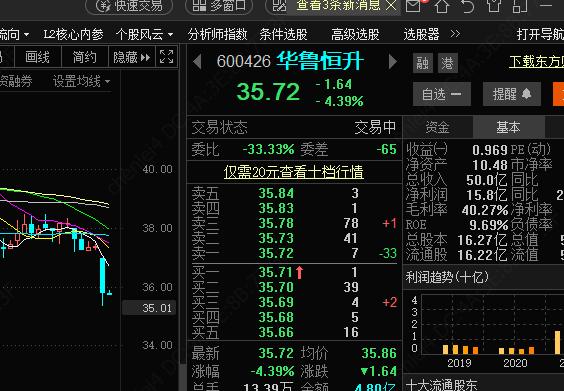Screen dimensions: 564x391
Task: Click the 买二 price 35.70
Action: tap(276, 287)
